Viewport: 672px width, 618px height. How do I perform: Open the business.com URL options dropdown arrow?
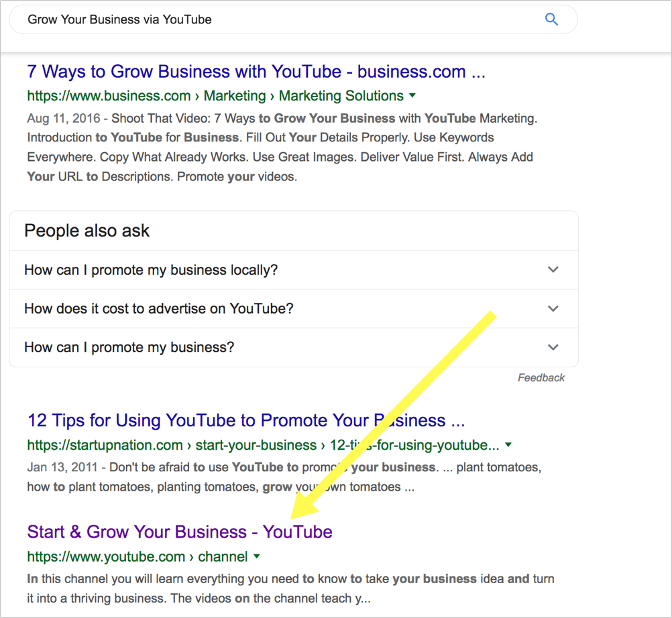412,95
